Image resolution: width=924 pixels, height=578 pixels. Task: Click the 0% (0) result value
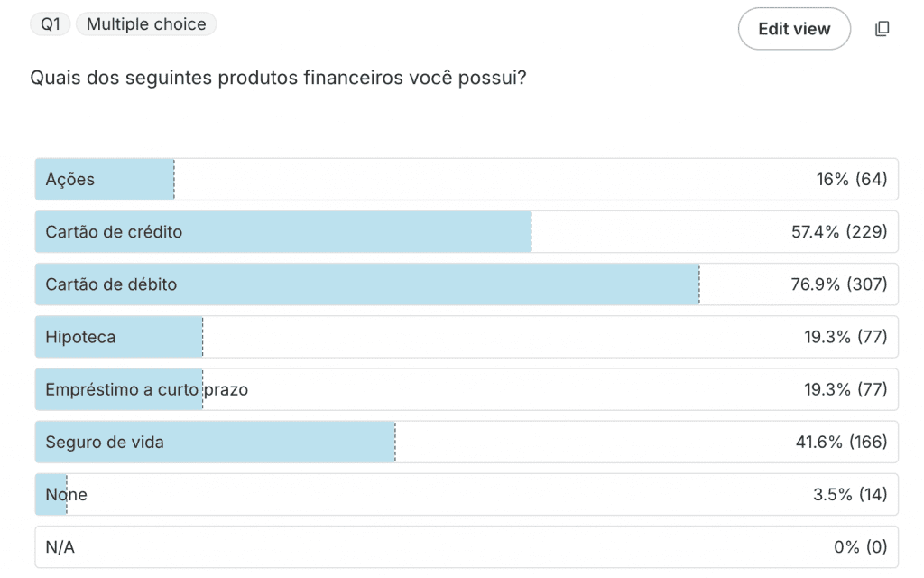(861, 547)
